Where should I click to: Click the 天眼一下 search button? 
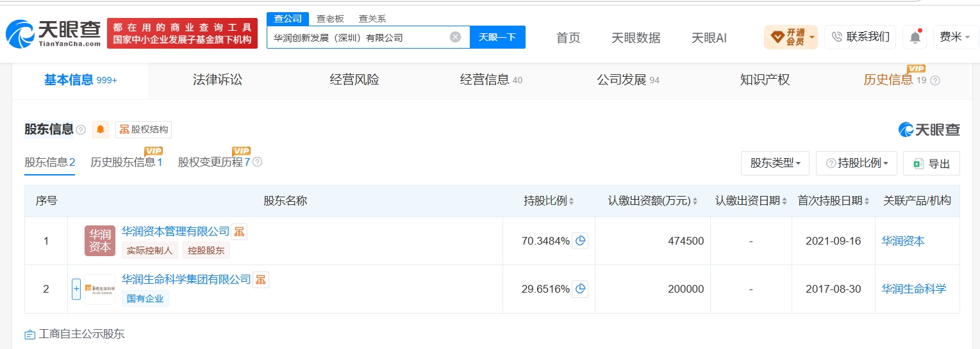click(x=497, y=37)
